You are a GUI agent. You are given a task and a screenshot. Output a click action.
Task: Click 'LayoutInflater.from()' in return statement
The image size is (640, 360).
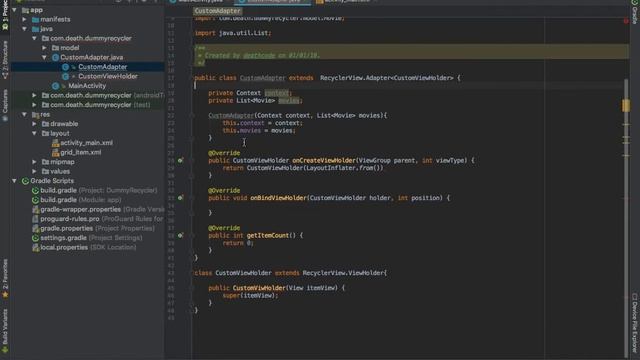(x=344, y=168)
